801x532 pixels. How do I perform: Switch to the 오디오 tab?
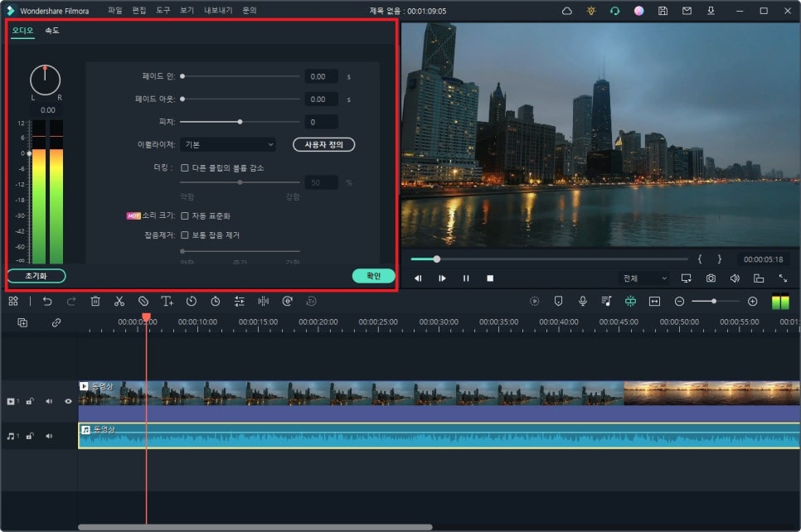click(22, 31)
